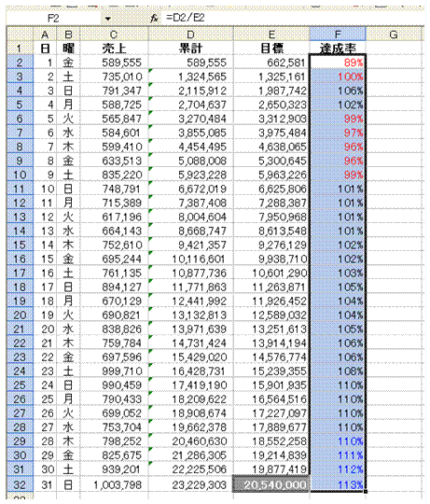Select row header 16

coord(20,259)
